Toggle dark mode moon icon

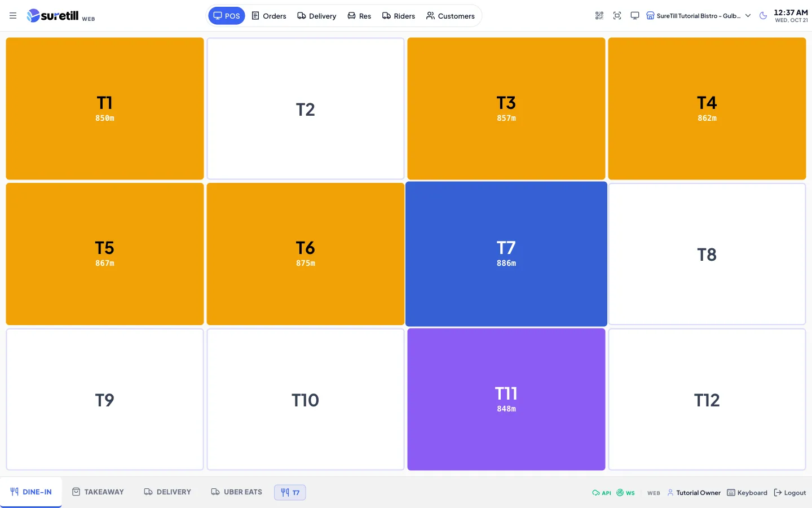pyautogui.click(x=763, y=16)
